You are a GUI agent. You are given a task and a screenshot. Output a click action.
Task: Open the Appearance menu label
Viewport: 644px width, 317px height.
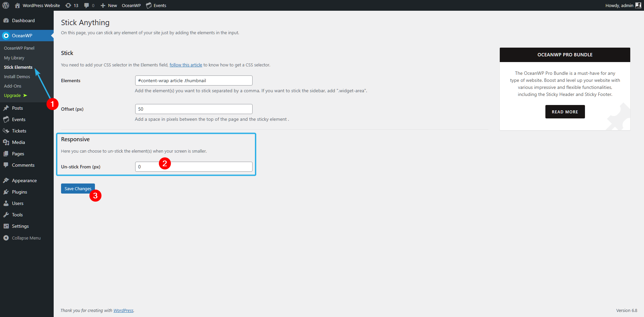click(24, 180)
